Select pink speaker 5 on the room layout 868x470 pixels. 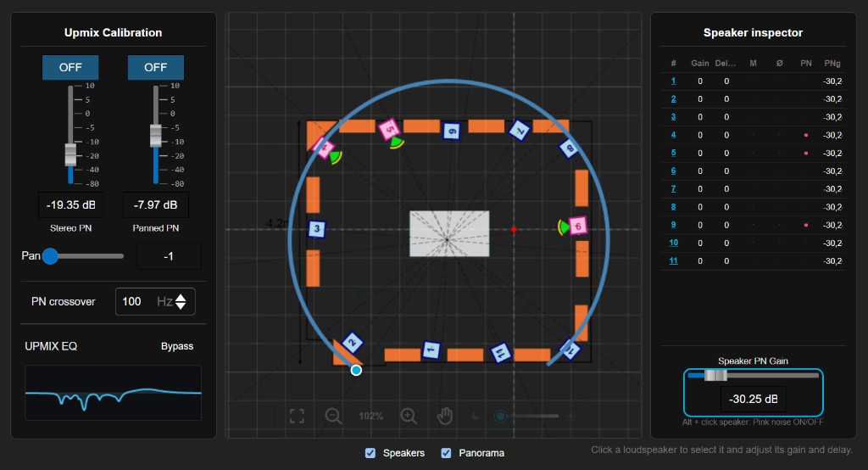389,130
